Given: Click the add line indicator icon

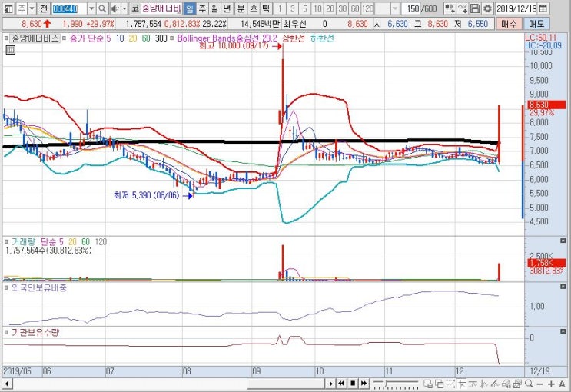Looking at the screenshot, I should pyautogui.click(x=463, y=8).
